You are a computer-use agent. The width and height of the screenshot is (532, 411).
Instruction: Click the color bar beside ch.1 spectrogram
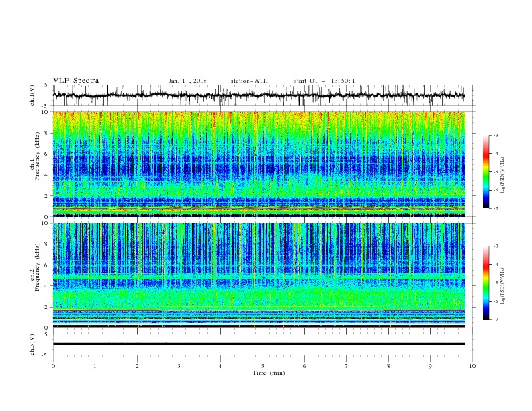click(x=486, y=172)
